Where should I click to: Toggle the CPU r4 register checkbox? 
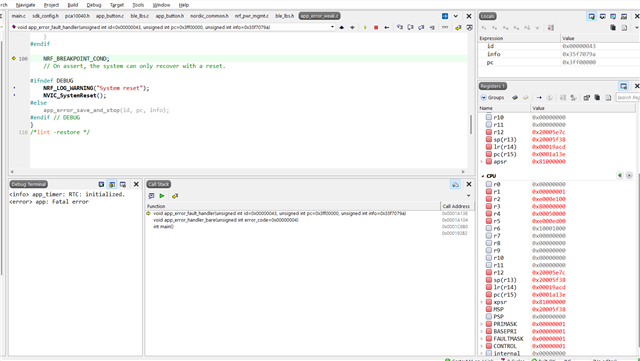click(x=489, y=214)
